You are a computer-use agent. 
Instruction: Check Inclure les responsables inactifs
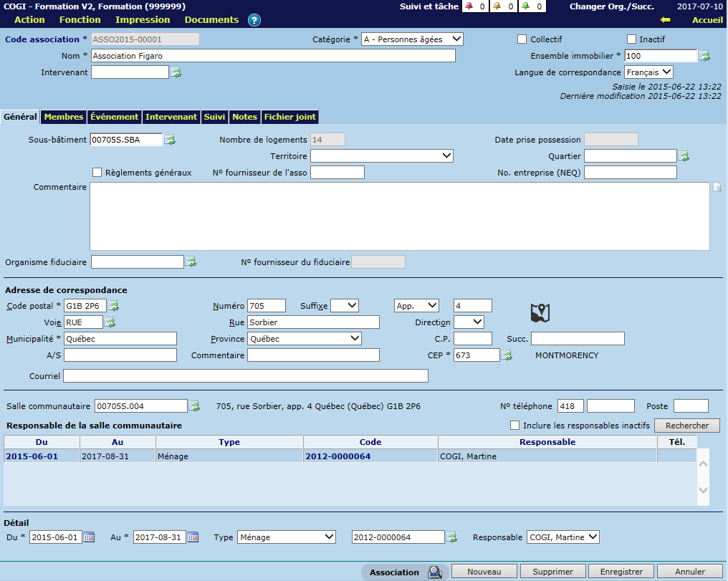(x=514, y=426)
